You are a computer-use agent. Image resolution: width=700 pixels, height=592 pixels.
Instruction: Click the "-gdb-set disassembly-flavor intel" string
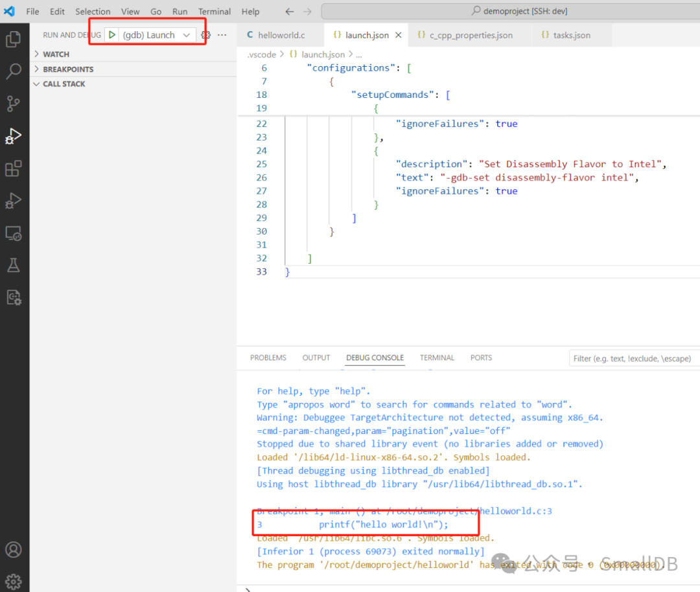tap(537, 177)
